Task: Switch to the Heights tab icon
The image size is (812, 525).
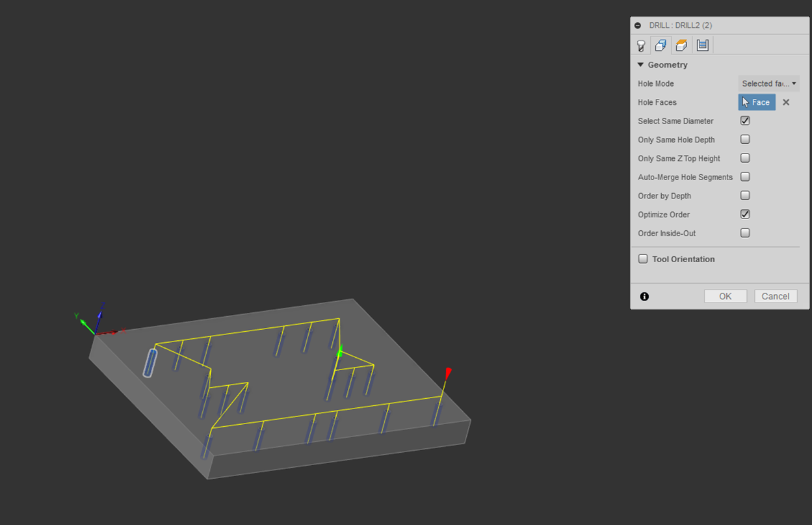Action: point(681,46)
